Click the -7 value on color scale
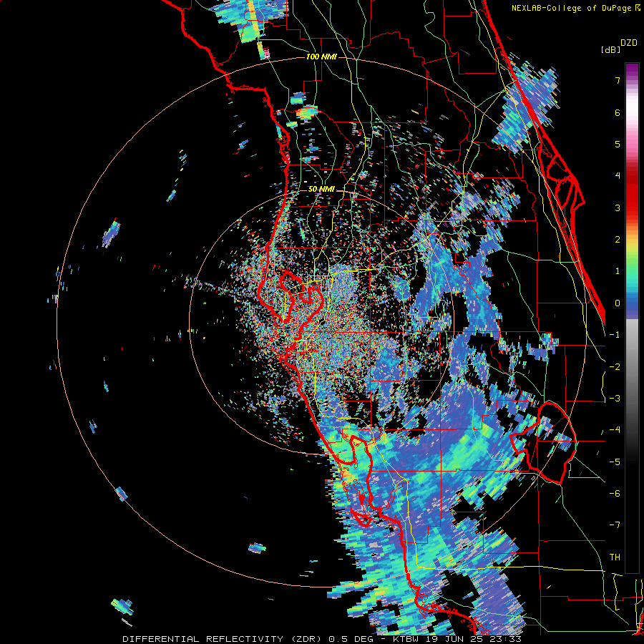Screen dimensions: 644x644 click(x=615, y=525)
